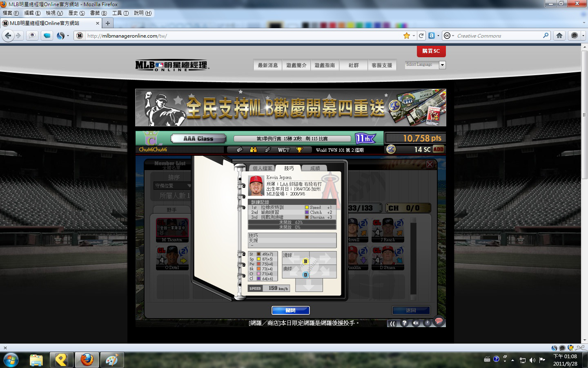The width and height of the screenshot is (588, 368).
Task: Open the 最新消息 site navigation link
Action: coord(268,65)
